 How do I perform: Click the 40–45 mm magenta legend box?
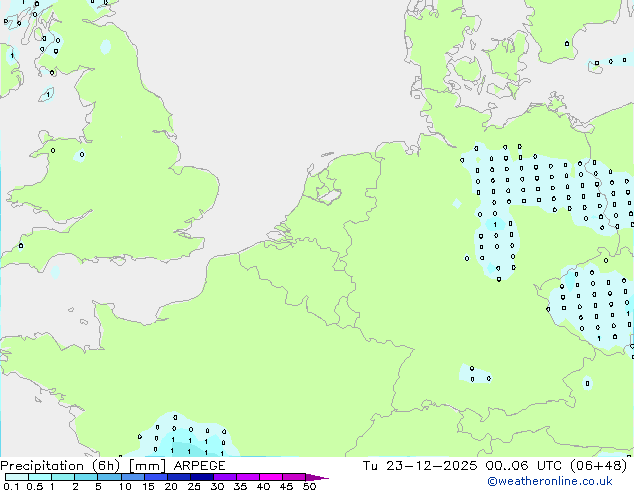271,477
